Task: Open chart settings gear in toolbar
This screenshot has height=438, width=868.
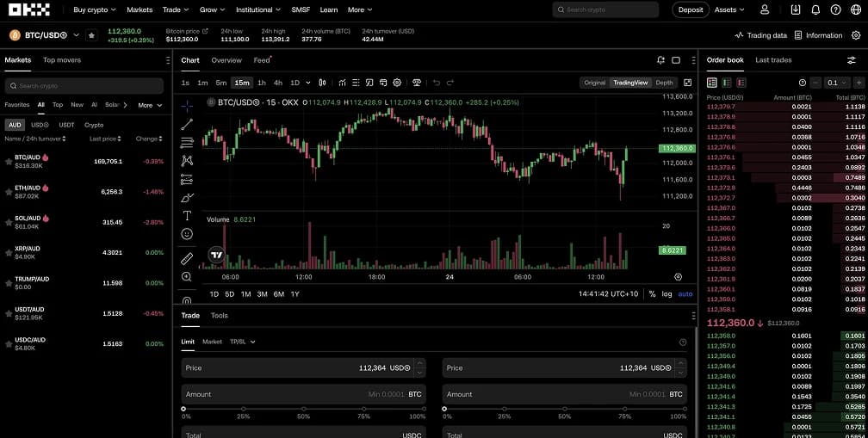Action: pyautogui.click(x=397, y=83)
